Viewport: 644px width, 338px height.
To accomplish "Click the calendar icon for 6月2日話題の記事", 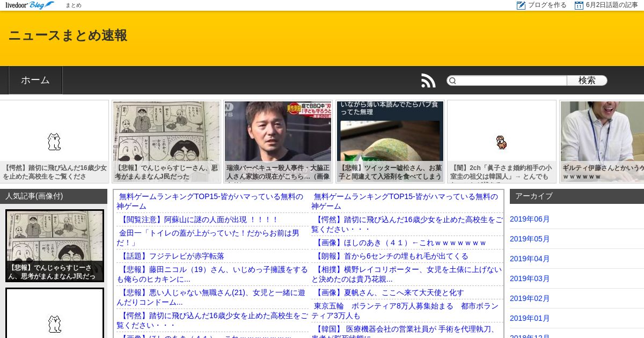I will pyautogui.click(x=579, y=5).
